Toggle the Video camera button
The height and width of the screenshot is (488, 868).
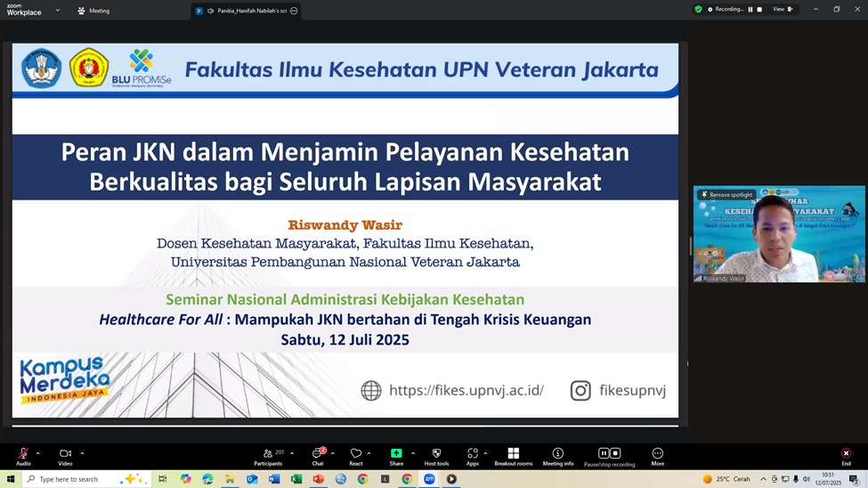pos(65,455)
